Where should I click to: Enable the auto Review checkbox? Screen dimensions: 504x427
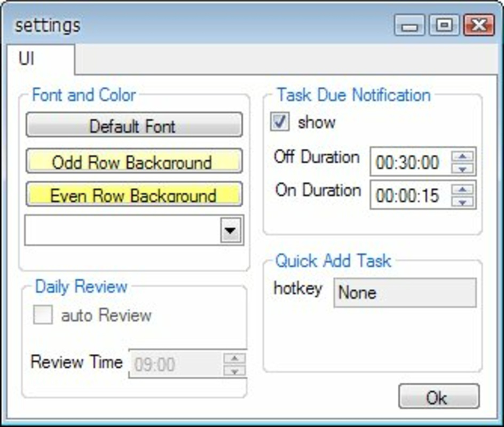tap(43, 314)
